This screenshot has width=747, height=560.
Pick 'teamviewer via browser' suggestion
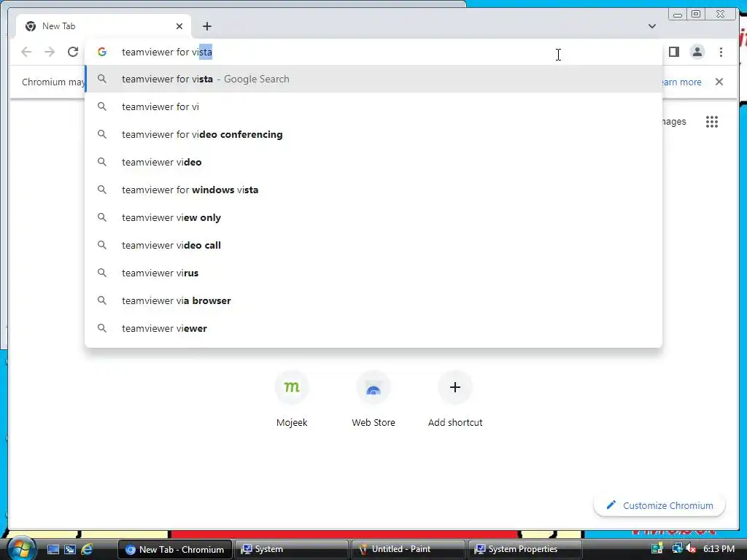(x=373, y=300)
